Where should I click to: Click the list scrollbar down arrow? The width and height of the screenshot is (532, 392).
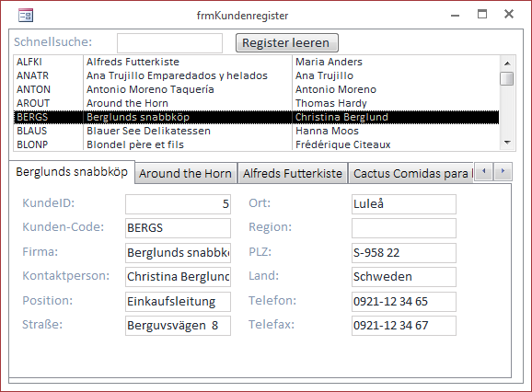(507, 143)
